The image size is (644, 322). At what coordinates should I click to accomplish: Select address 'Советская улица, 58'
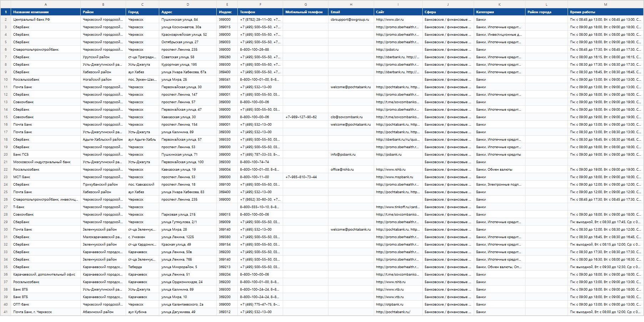pyautogui.click(x=188, y=57)
